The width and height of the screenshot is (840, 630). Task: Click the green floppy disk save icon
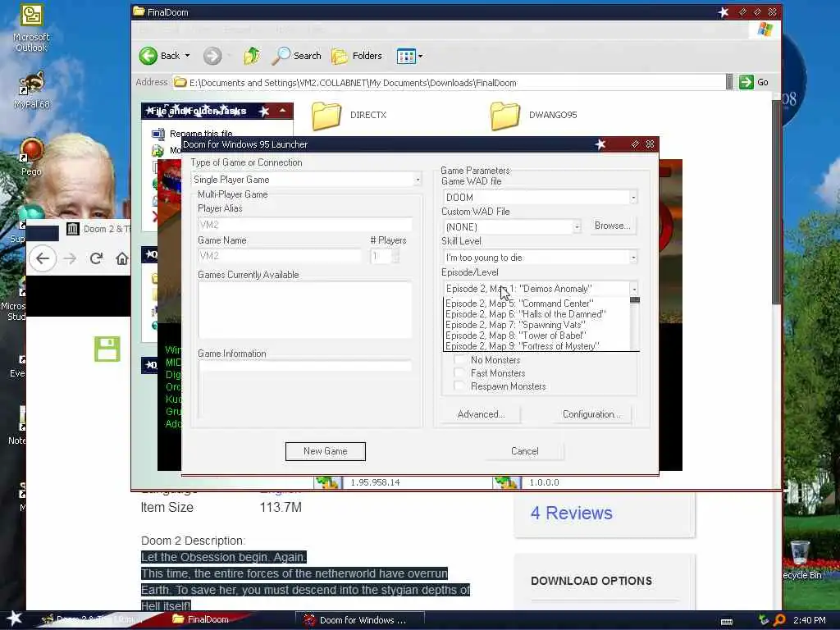pyautogui.click(x=107, y=349)
